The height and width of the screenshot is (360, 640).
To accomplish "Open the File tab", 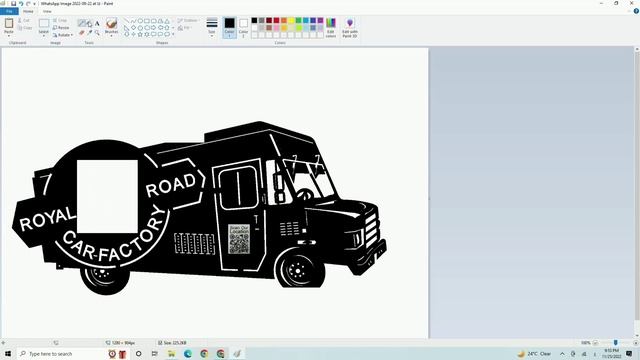I will point(9,11).
